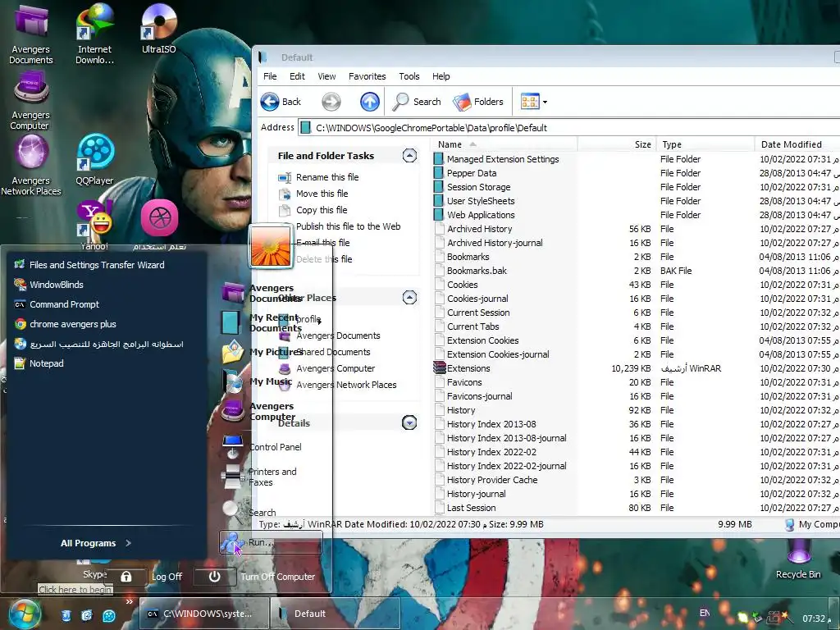
Task: Sort files by Date Modified column header
Action: point(797,144)
